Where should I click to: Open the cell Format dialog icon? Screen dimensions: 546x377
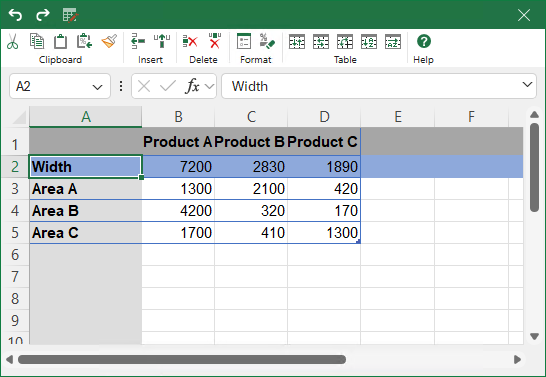[x=244, y=41]
